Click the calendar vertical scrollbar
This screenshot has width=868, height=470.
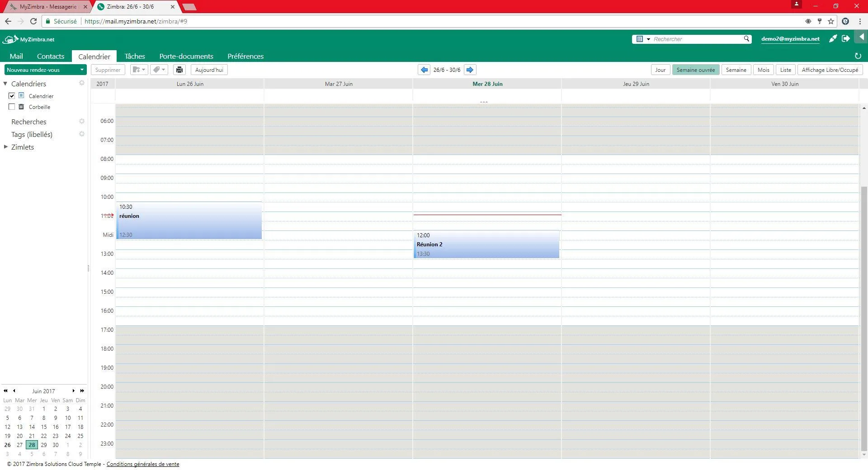(864, 318)
